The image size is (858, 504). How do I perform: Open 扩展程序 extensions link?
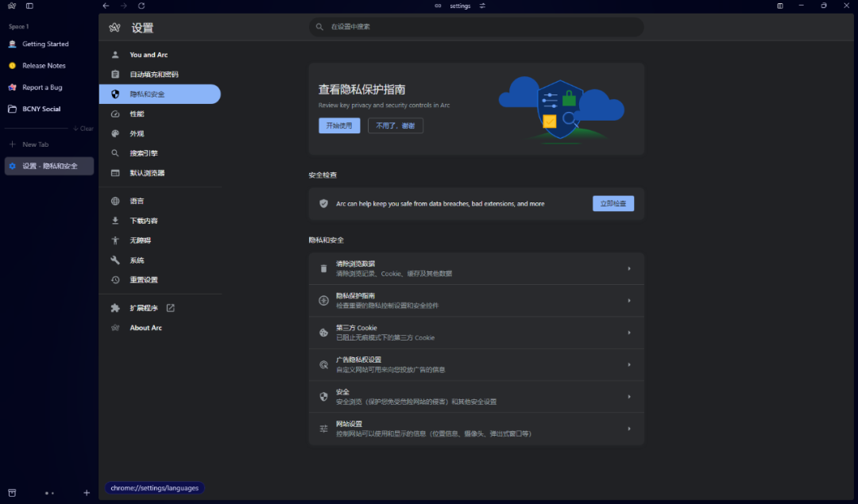[x=160, y=308]
